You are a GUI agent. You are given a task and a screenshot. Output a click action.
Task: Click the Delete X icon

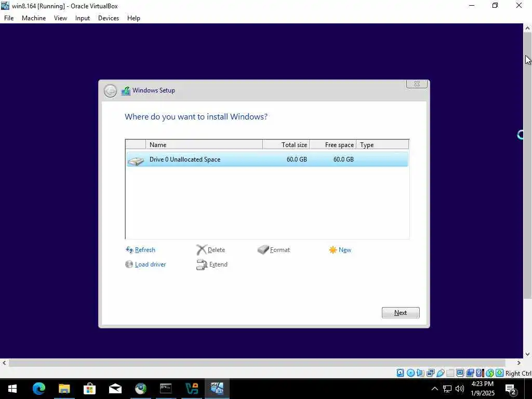coord(201,250)
